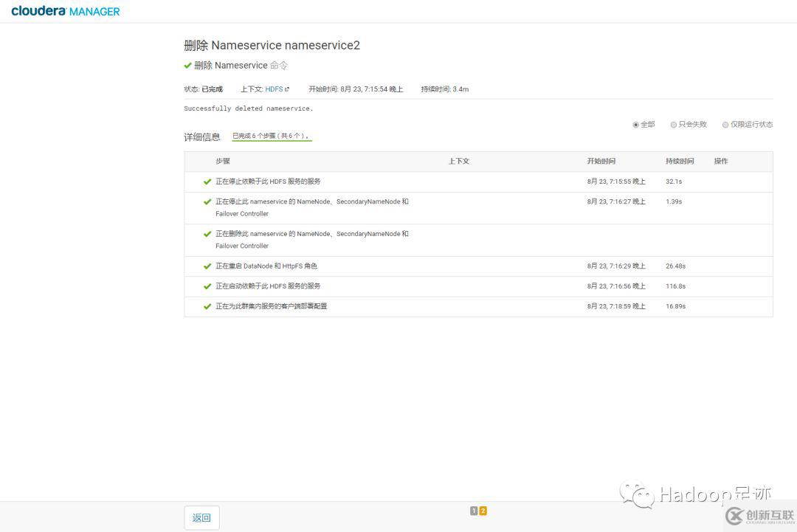The width and height of the screenshot is (797, 532).
Task: Select the 仅限运行状态 radio button
Action: point(725,125)
